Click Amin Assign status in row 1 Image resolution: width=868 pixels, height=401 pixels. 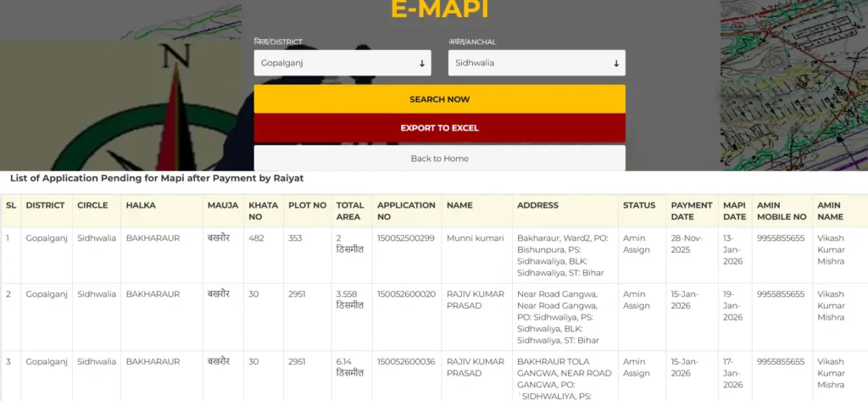tap(636, 243)
